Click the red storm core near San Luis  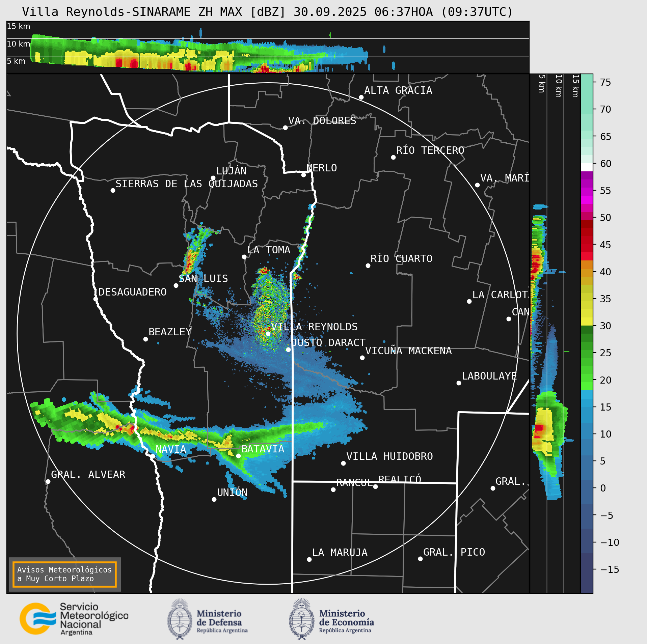(x=189, y=261)
